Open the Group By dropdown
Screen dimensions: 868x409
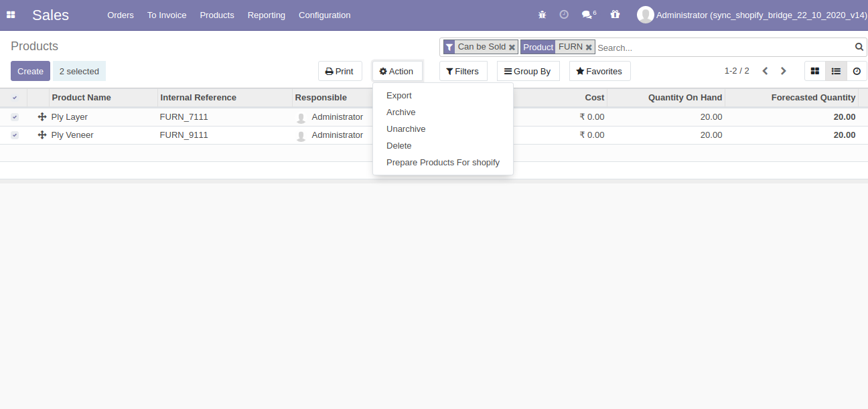tap(528, 71)
